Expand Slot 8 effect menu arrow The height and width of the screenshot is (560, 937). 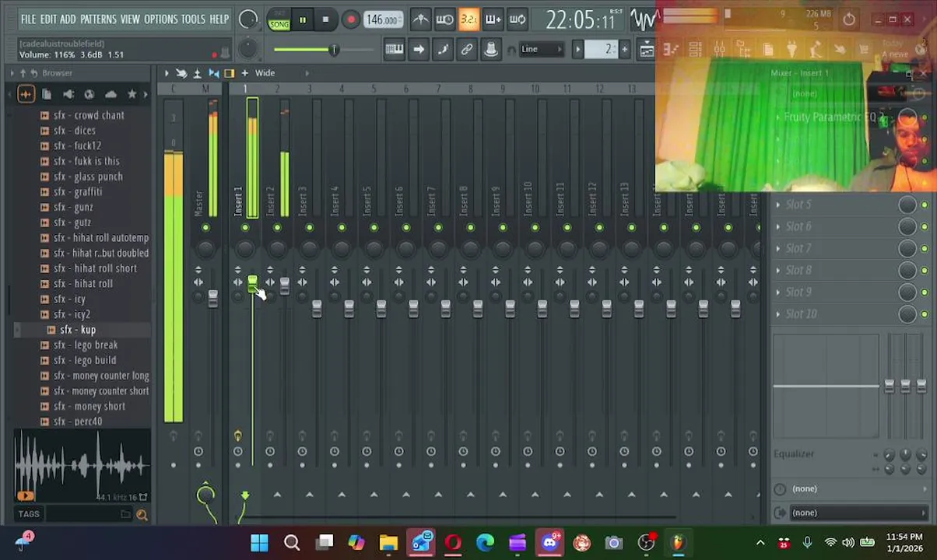point(778,270)
